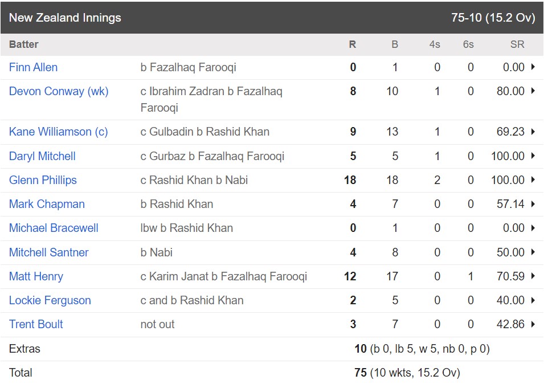Expand Devon Conway's row details arrow

coord(533,91)
